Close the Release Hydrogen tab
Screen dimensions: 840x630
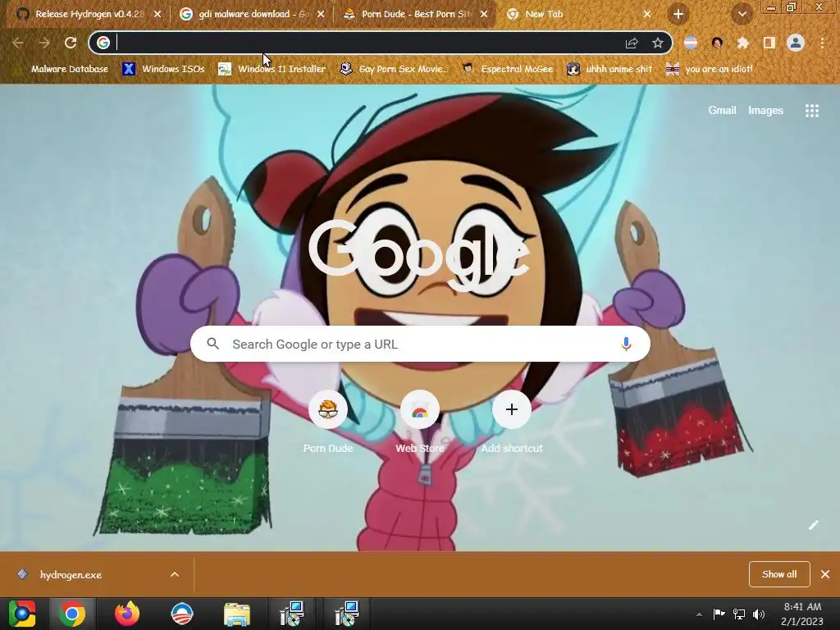click(x=157, y=15)
